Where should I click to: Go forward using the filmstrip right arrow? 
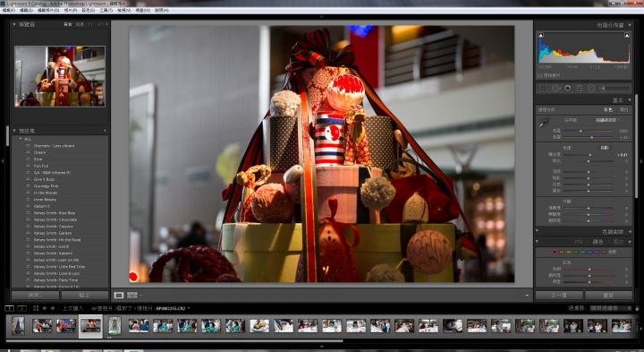pyautogui.click(x=53, y=308)
